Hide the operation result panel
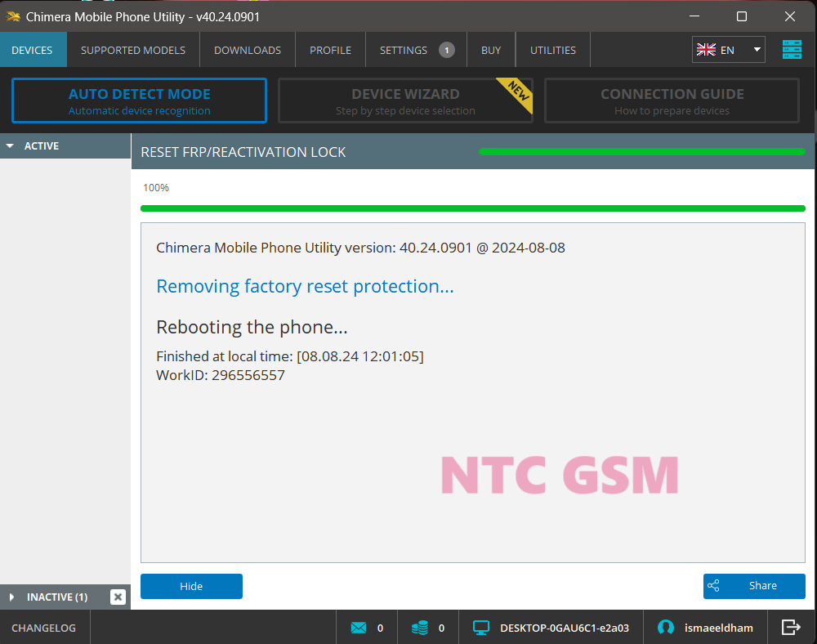The height and width of the screenshot is (644, 817). pos(191,586)
